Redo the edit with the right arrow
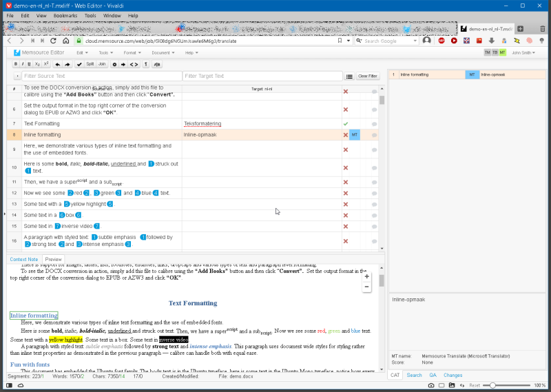This screenshot has height=392, width=551. (x=67, y=64)
